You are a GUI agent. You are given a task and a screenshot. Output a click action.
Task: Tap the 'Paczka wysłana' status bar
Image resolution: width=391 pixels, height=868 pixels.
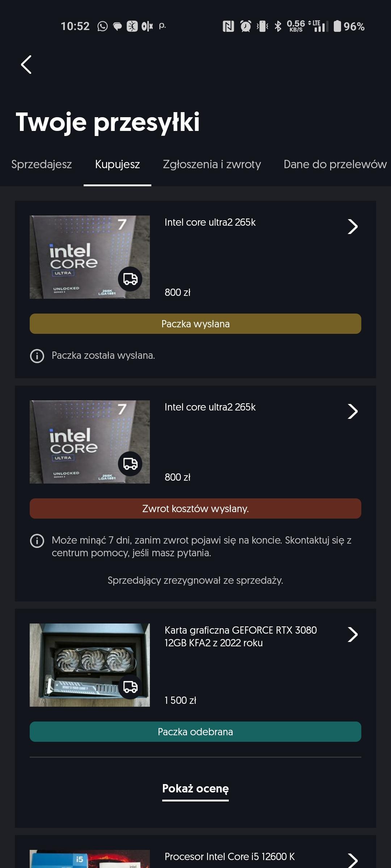pyautogui.click(x=195, y=324)
